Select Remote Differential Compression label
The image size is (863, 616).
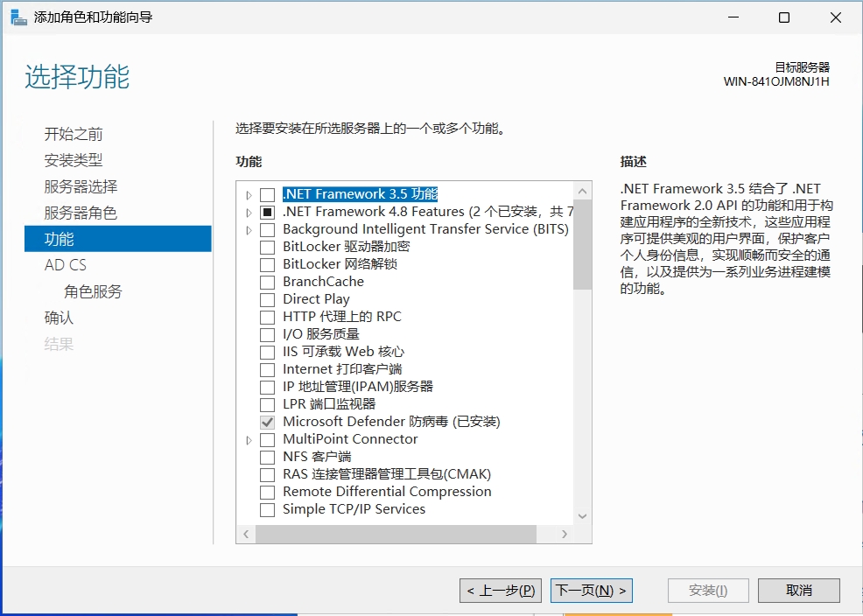[387, 492]
